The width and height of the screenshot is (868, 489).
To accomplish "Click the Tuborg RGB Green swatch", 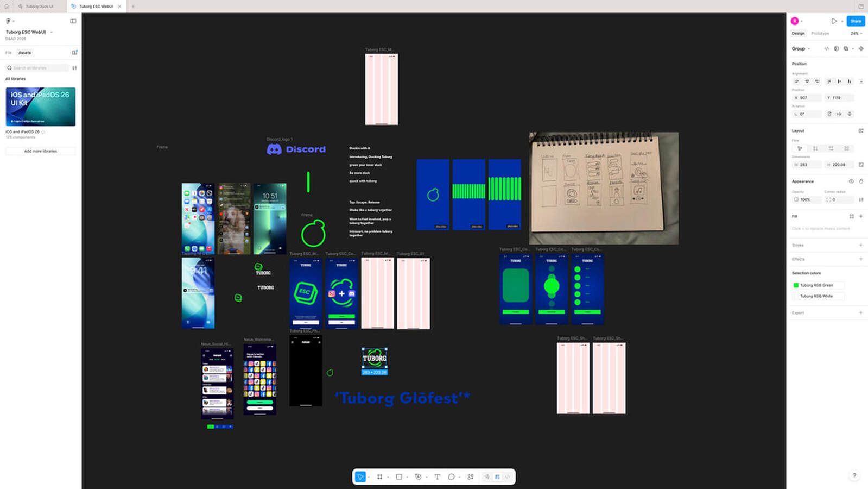I will pos(796,285).
